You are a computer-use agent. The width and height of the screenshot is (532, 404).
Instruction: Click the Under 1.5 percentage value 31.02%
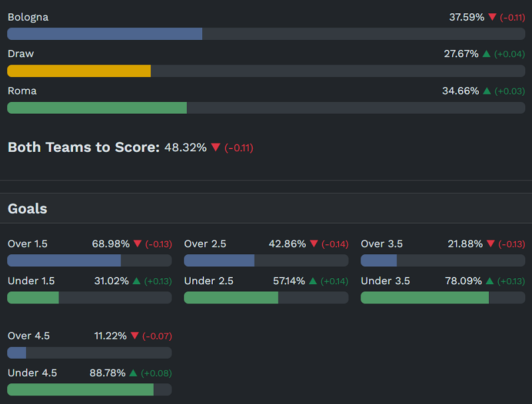(x=112, y=282)
